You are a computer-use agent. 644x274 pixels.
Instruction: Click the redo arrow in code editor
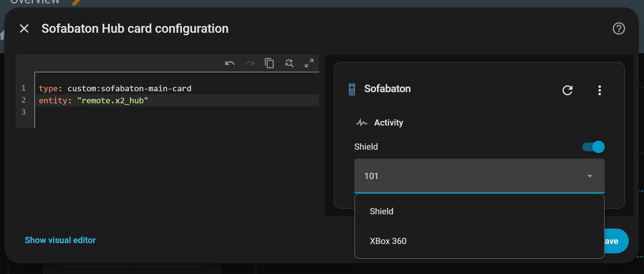coord(249,63)
